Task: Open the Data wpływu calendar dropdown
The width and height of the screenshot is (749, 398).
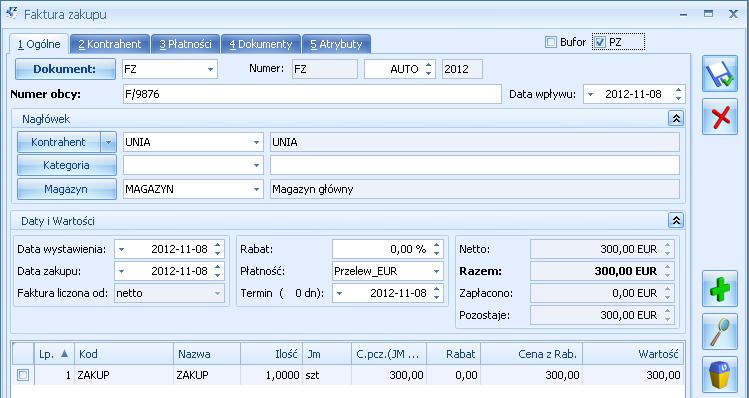Action: 590,95
